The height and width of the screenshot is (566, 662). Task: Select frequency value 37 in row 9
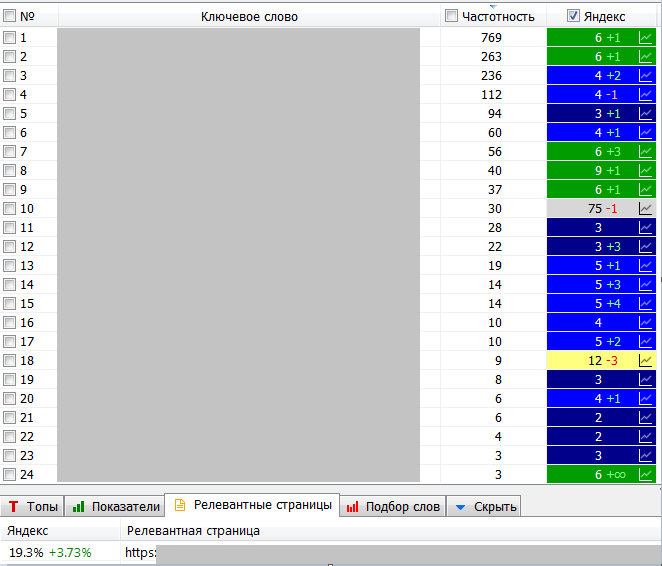tap(495, 190)
